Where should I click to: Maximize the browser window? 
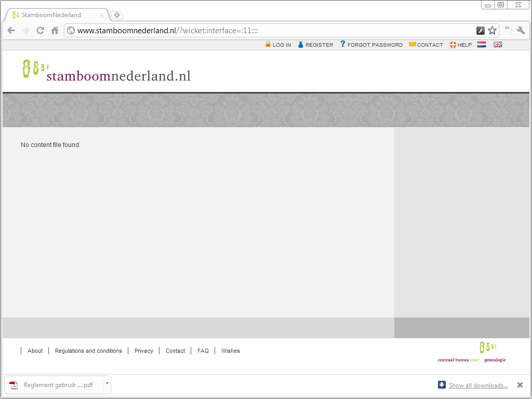pyautogui.click(x=500, y=5)
